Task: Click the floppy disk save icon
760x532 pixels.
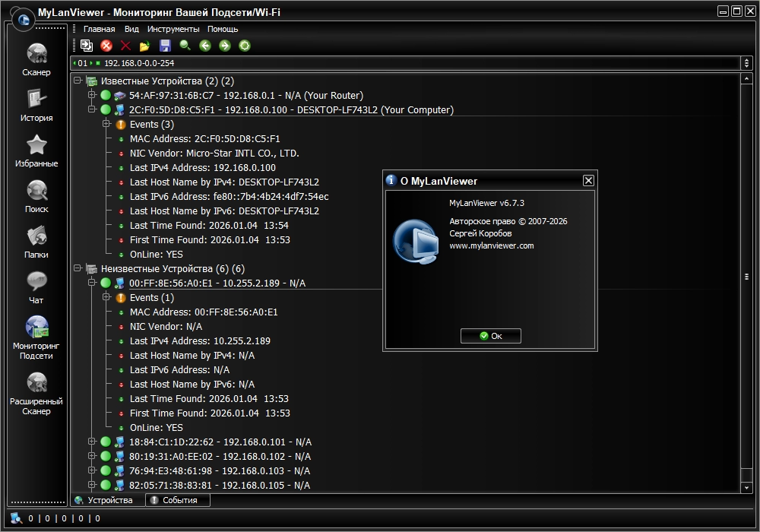Action: [165, 46]
